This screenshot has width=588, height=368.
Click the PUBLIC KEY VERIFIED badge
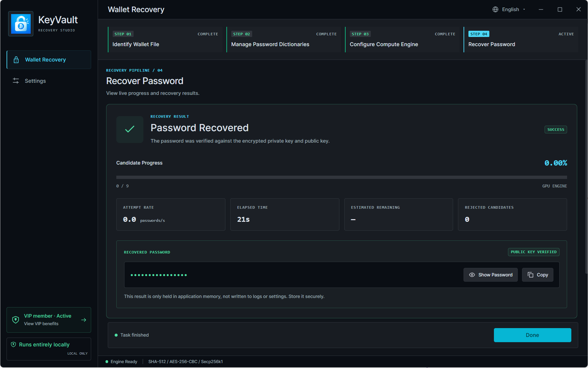(534, 252)
